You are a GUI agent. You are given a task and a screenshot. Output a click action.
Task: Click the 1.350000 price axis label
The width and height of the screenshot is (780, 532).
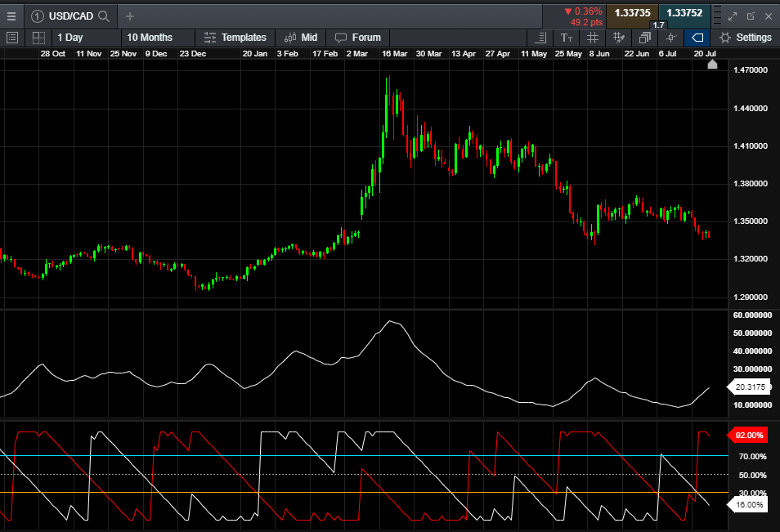click(x=750, y=221)
